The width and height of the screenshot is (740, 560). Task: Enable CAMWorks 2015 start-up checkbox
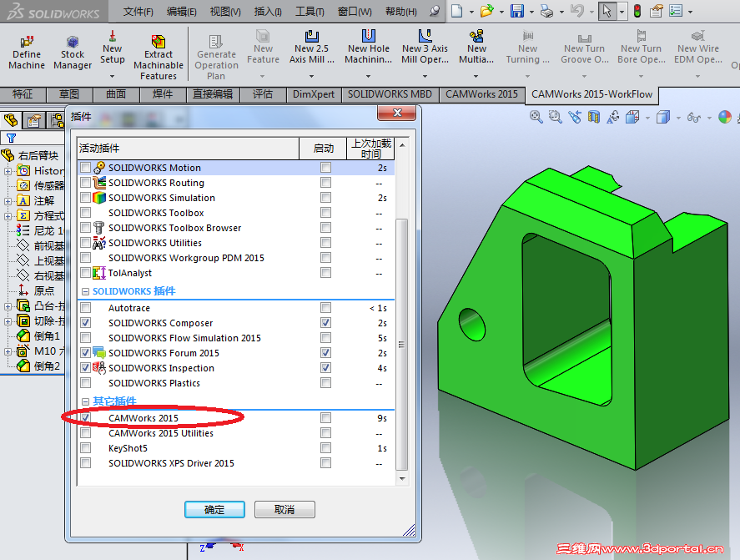pyautogui.click(x=325, y=418)
